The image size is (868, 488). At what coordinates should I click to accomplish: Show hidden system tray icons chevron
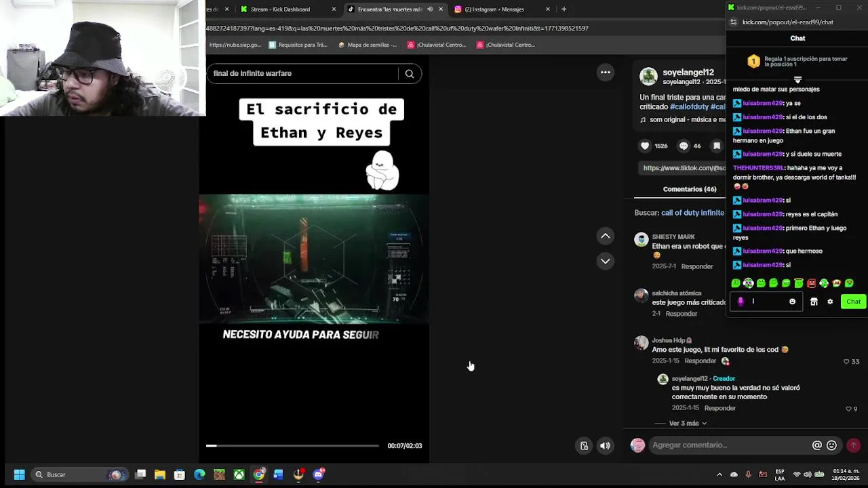pyautogui.click(x=719, y=474)
